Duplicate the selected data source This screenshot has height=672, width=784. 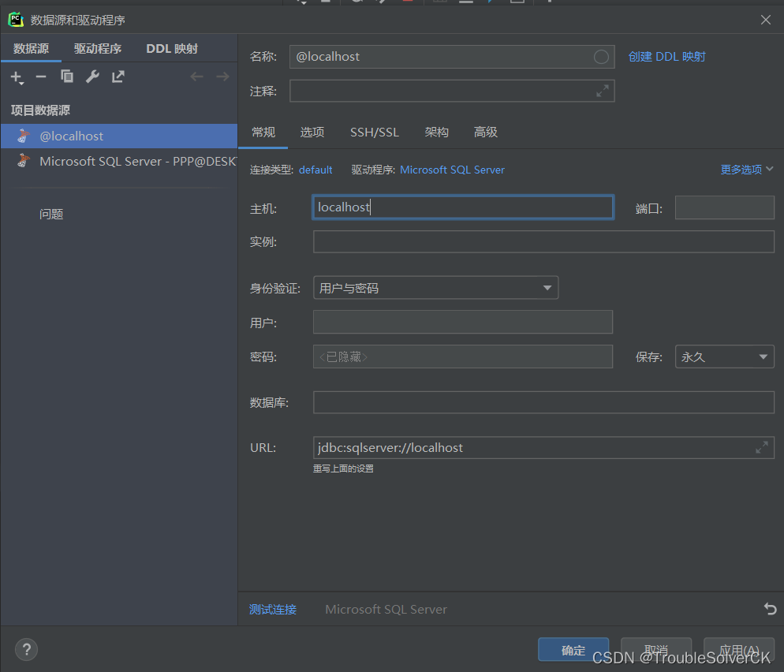click(x=67, y=77)
